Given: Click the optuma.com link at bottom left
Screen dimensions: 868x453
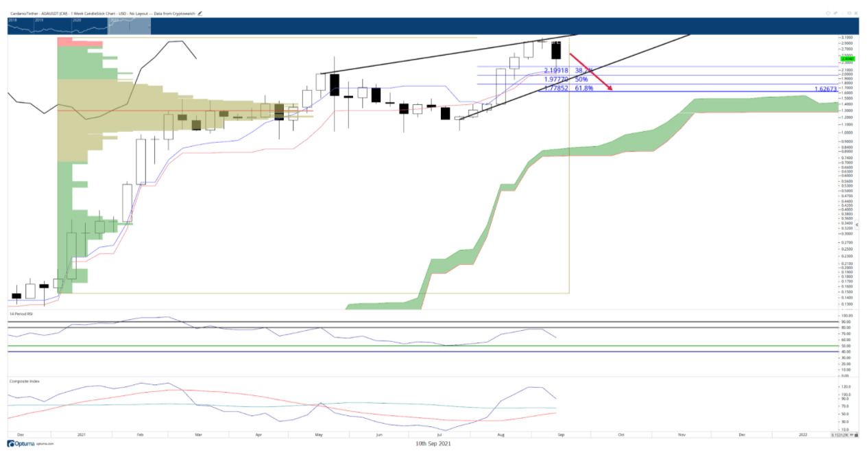Looking at the screenshot, I should pyautogui.click(x=45, y=444).
